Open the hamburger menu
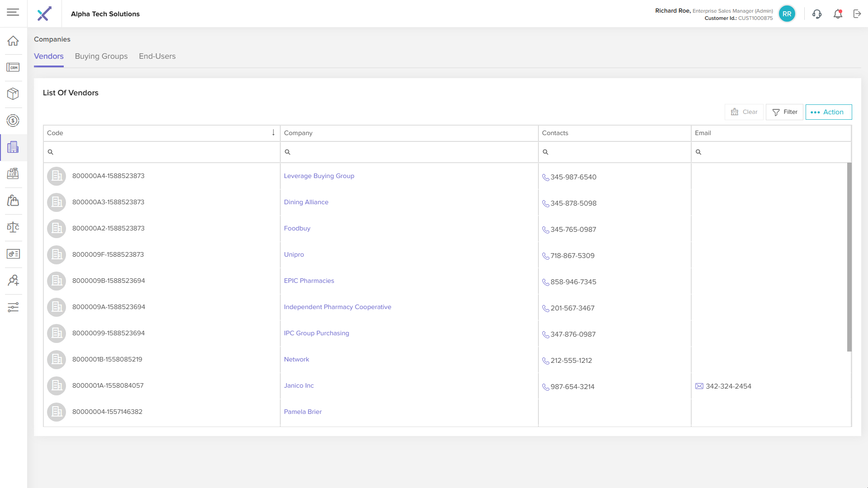Viewport: 868px width, 488px height. [13, 12]
